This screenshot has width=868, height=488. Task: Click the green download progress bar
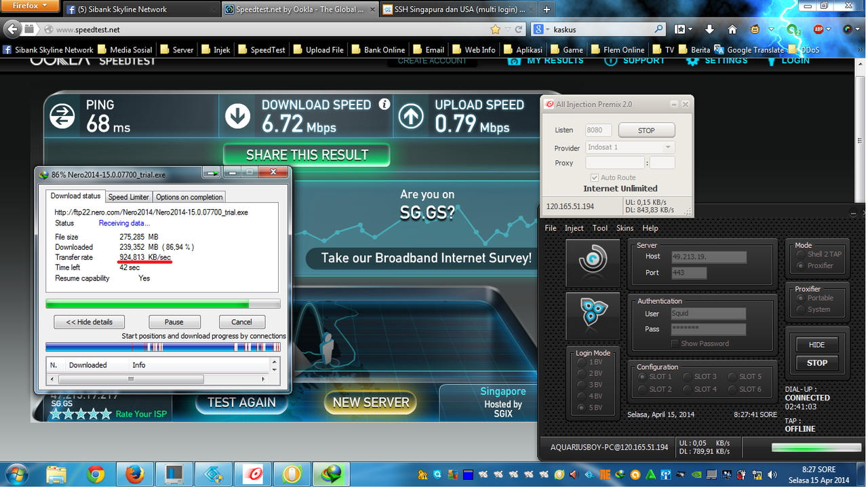[163, 303]
